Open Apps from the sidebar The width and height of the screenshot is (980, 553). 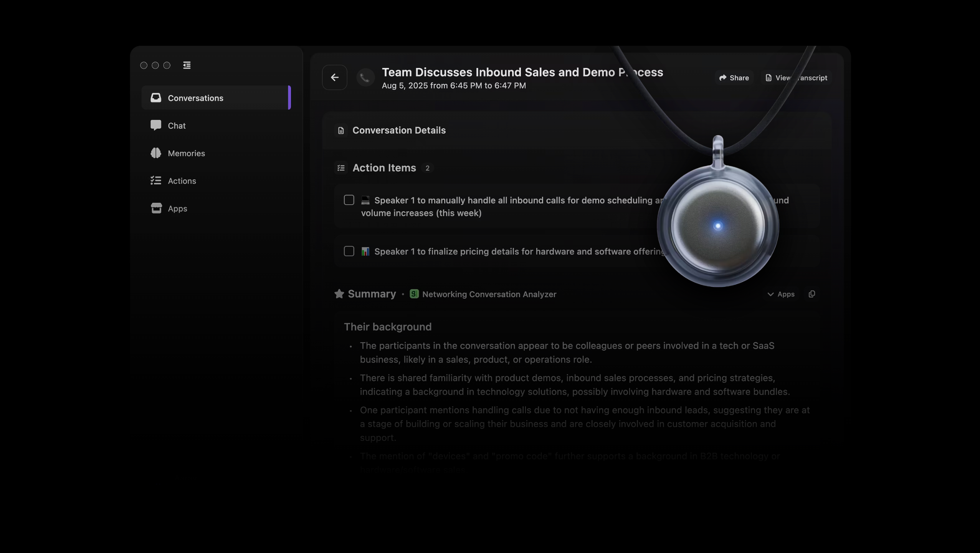coord(177,209)
